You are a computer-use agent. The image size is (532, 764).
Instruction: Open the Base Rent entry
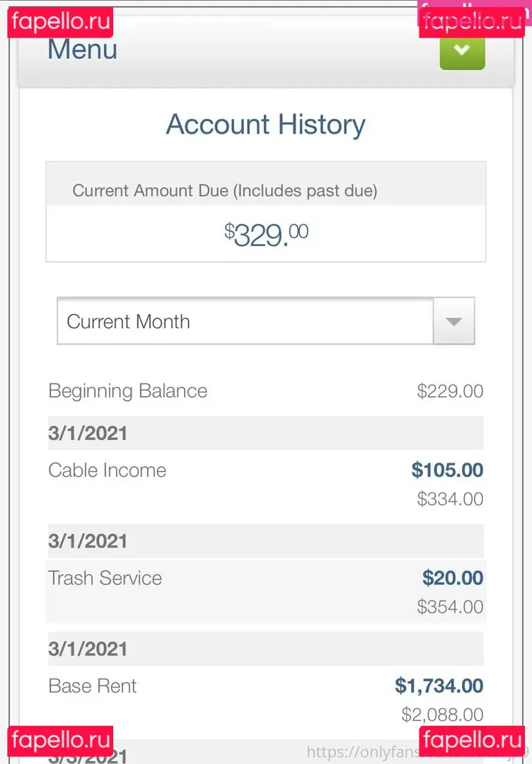93,685
